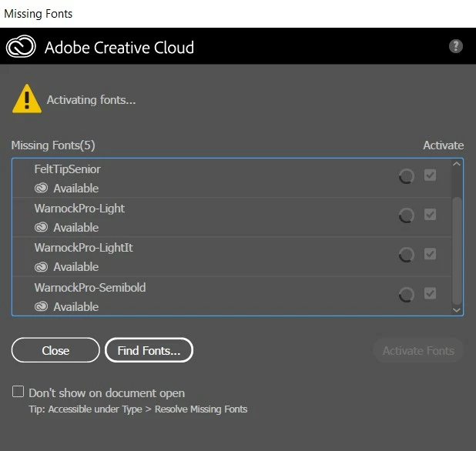Image resolution: width=476 pixels, height=451 pixels.
Task: Click the Missing Fonts window title
Action: click(x=39, y=14)
